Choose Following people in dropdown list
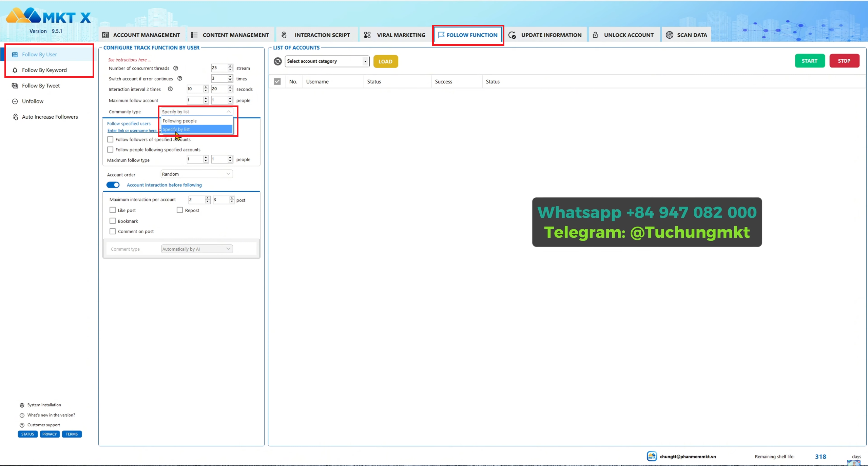868x466 pixels. 197,121
